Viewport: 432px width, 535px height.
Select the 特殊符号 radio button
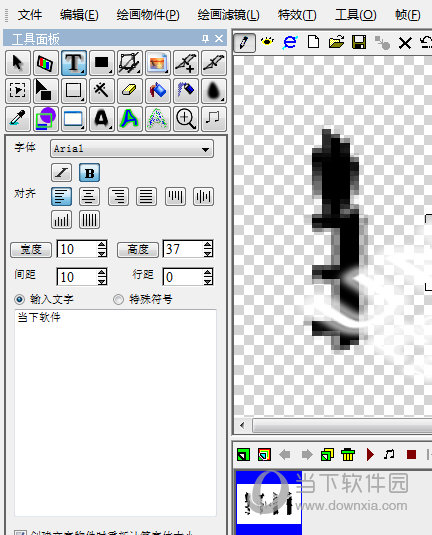click(118, 300)
